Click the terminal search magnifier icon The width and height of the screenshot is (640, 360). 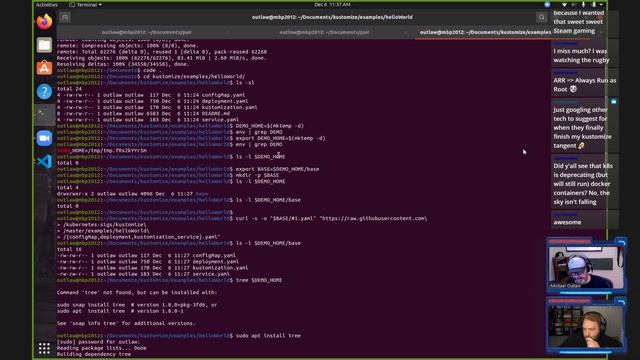point(542,17)
